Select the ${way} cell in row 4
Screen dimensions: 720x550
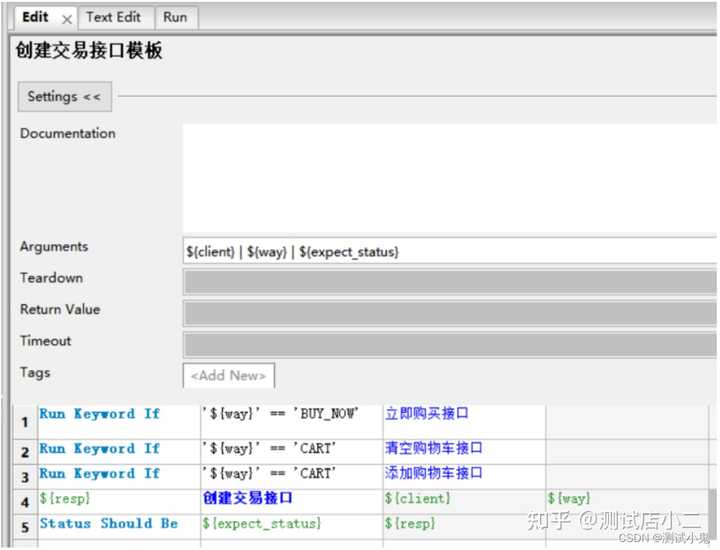tap(627, 501)
